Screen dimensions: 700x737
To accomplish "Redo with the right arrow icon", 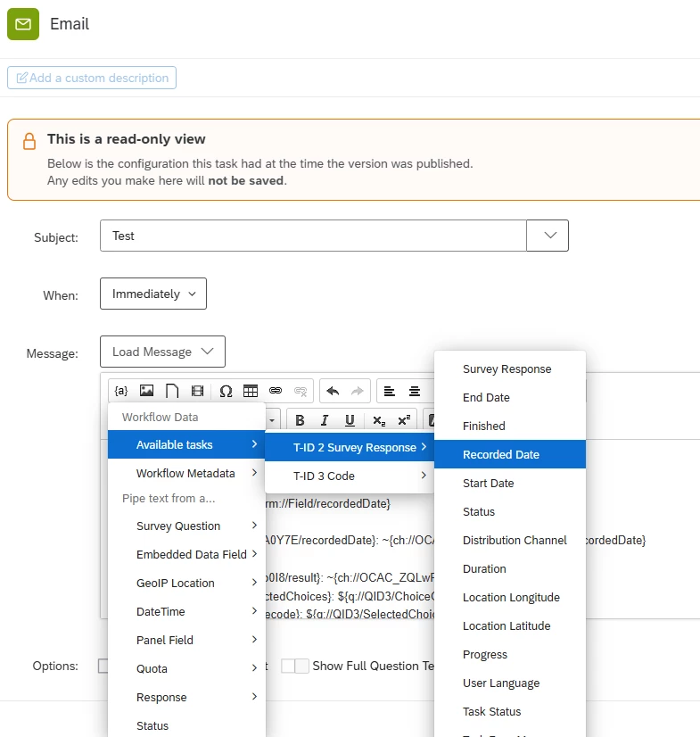I will (358, 391).
